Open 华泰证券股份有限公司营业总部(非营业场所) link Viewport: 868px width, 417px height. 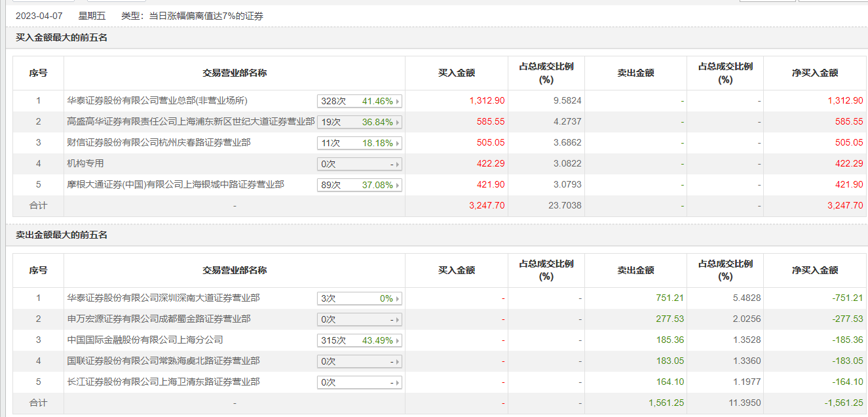157,100
